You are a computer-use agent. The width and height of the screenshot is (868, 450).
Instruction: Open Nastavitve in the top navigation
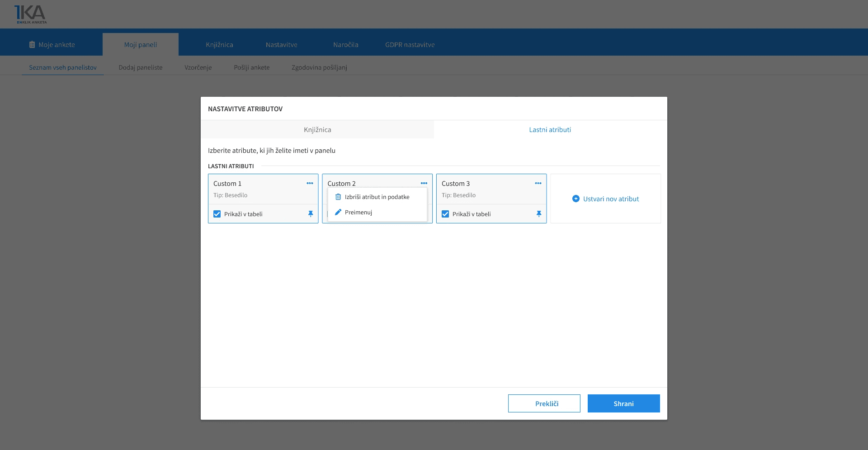(x=282, y=44)
